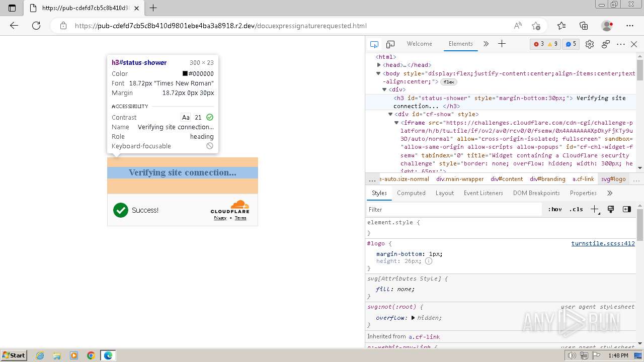Open the 5 issues counter
Viewport: 644px width, 362px height.
[x=571, y=44]
